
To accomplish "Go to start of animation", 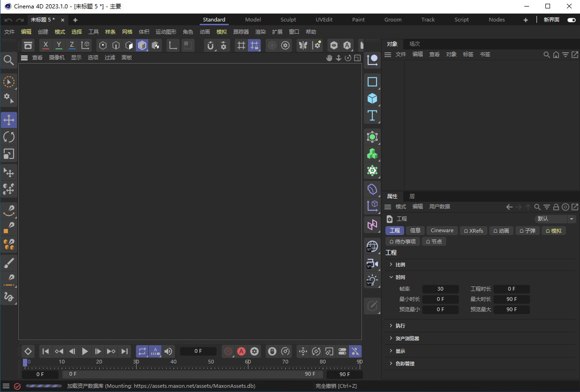I will pyautogui.click(x=46, y=351).
